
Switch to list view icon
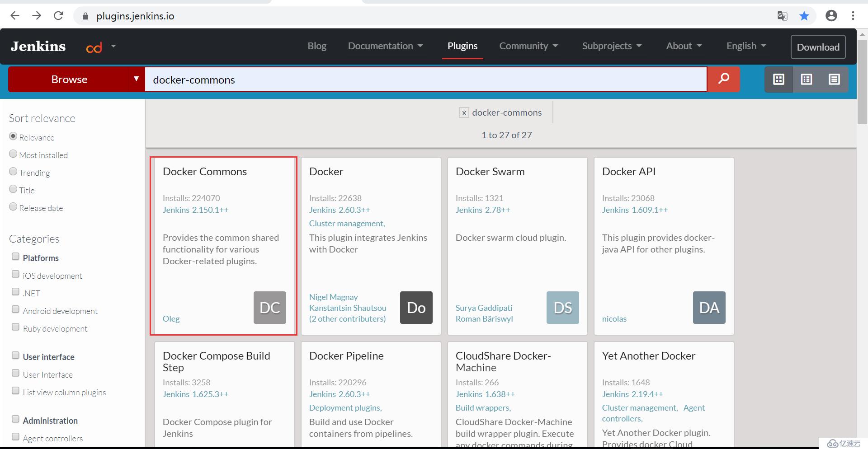point(834,80)
